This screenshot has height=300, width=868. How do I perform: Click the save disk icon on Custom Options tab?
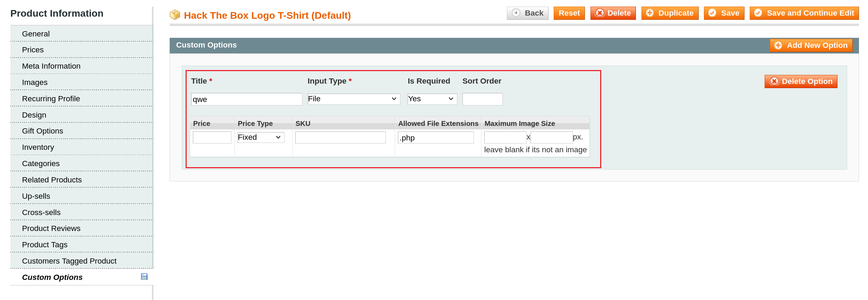[144, 276]
